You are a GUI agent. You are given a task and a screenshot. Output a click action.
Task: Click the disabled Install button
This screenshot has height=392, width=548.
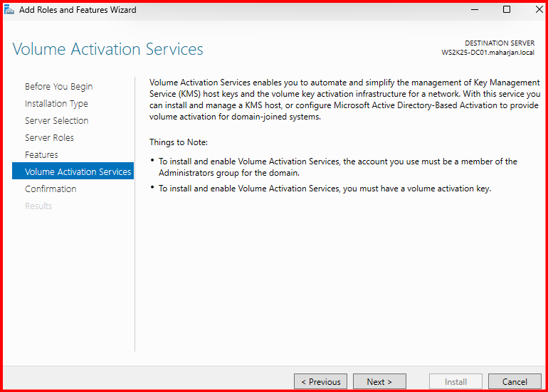coord(455,382)
